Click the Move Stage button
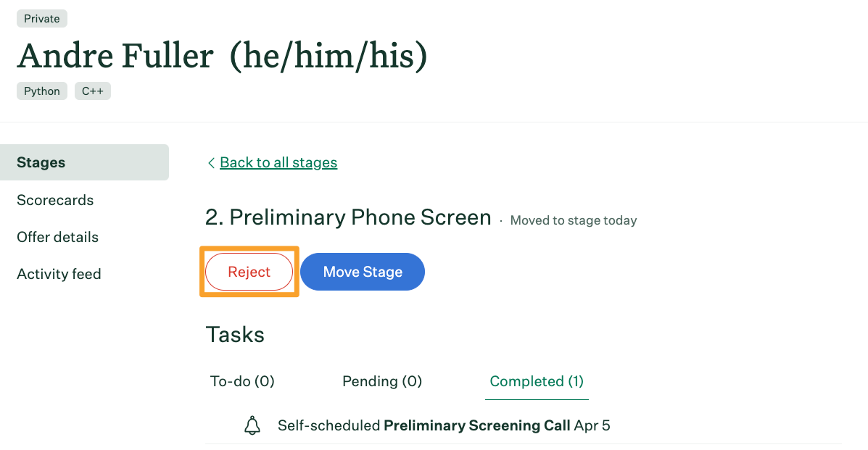868x450 pixels. (363, 272)
